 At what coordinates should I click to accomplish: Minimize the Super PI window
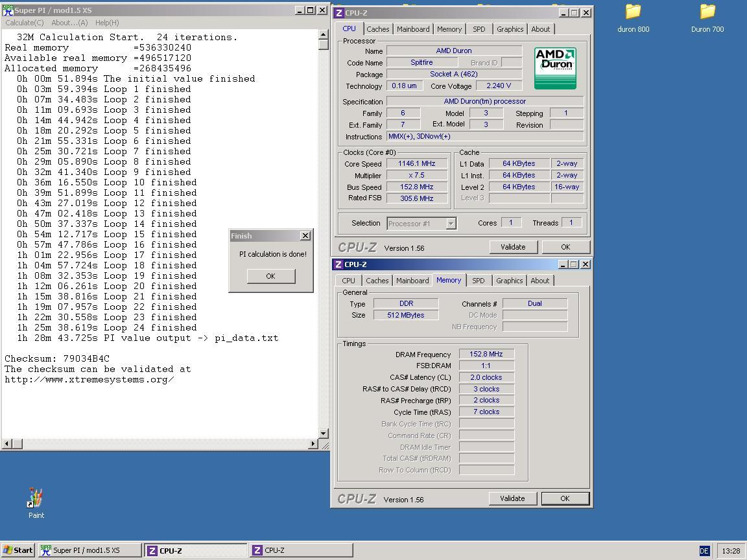tap(300, 10)
